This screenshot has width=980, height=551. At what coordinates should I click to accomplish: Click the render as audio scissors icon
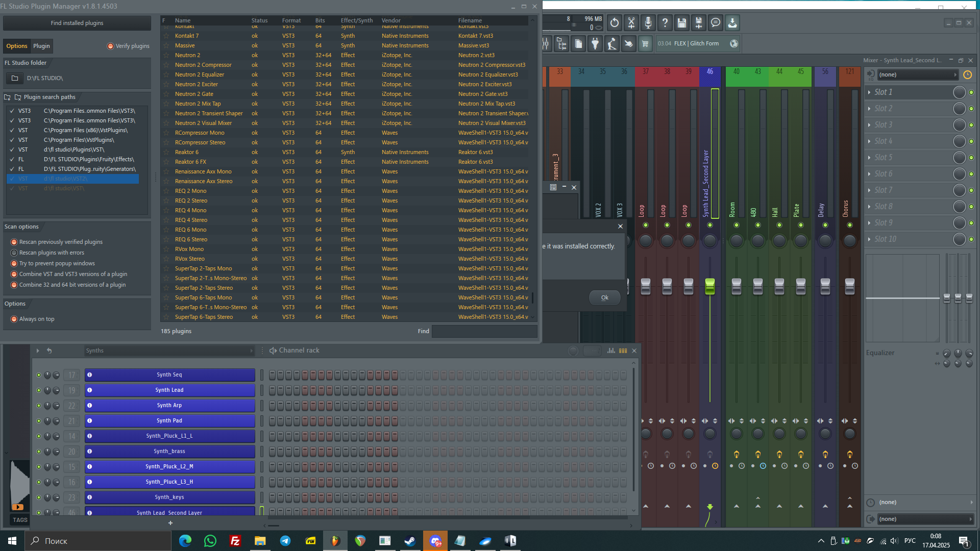pos(631,22)
